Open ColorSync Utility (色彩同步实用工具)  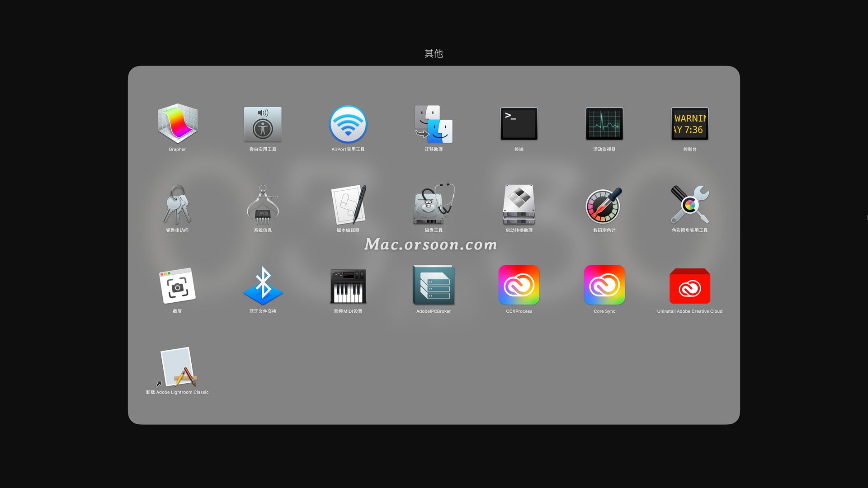pos(690,205)
